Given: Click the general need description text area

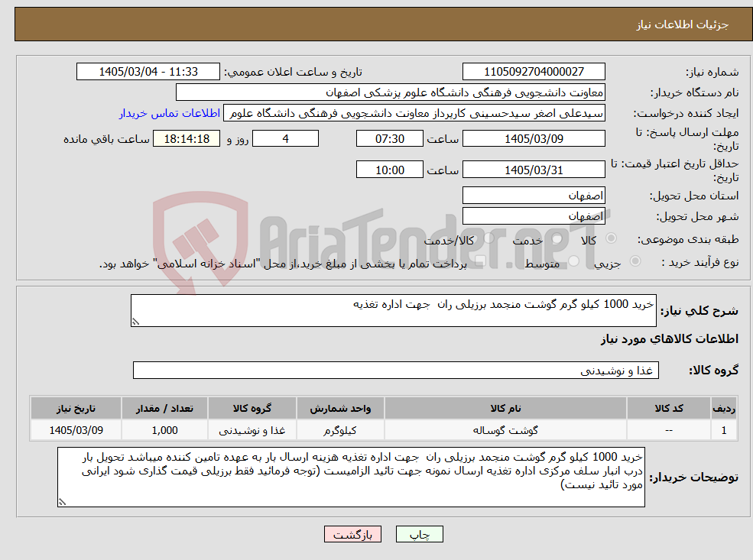Looking at the screenshot, I should click(x=393, y=310).
